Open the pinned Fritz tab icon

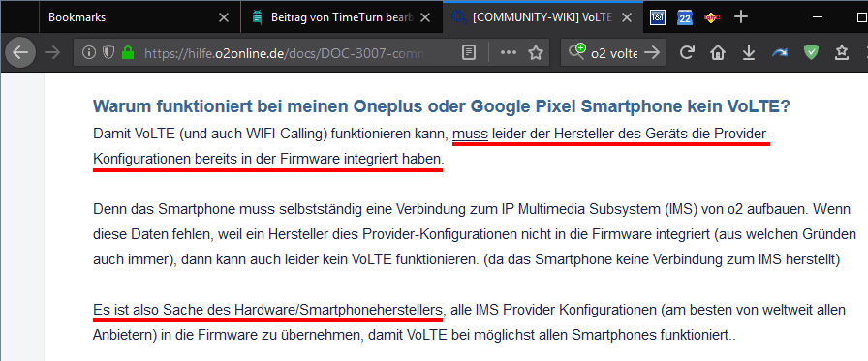(x=712, y=17)
